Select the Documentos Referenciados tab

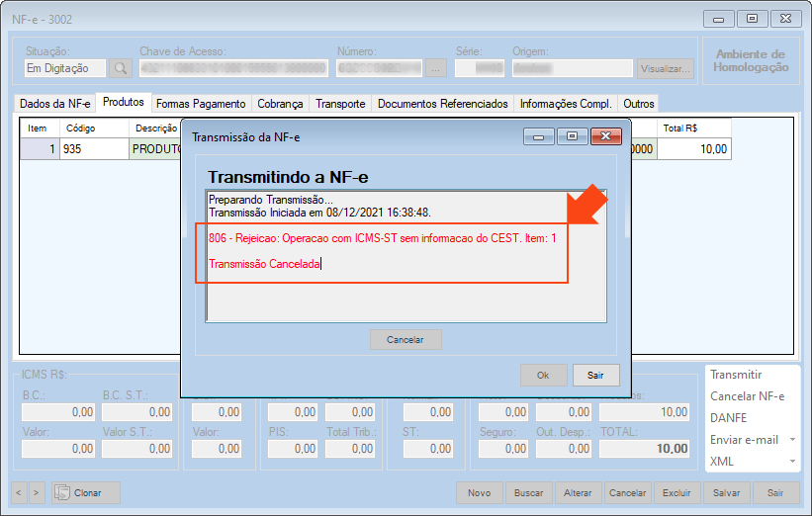click(x=442, y=104)
